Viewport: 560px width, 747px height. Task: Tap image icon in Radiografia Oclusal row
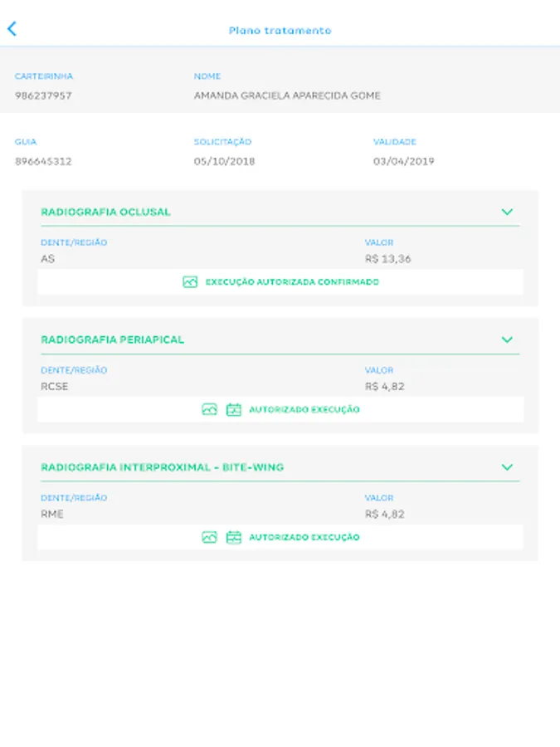coord(190,282)
